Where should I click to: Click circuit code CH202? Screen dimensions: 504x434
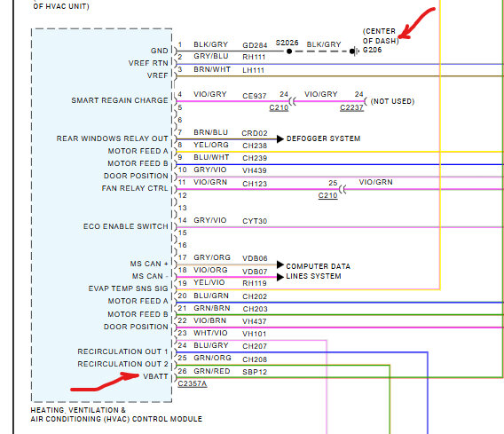coord(255,296)
